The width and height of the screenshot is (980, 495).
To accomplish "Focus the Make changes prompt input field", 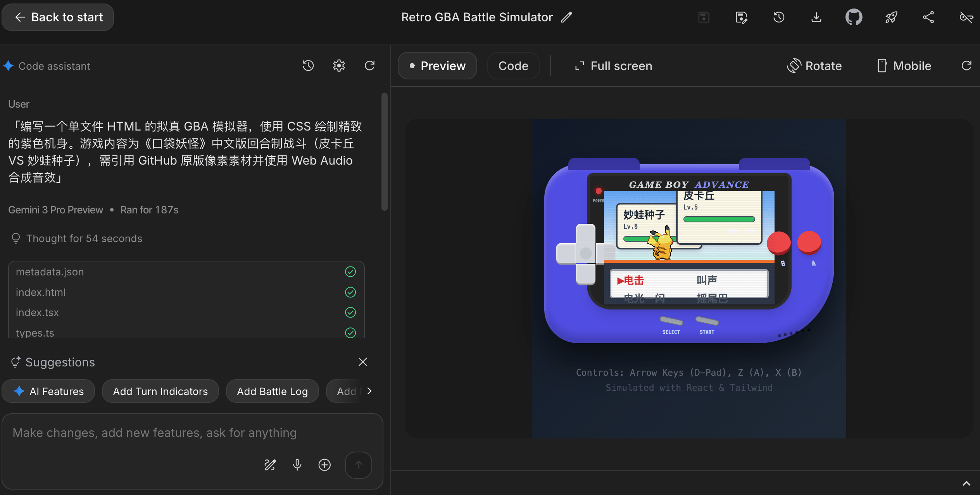I will 193,433.
